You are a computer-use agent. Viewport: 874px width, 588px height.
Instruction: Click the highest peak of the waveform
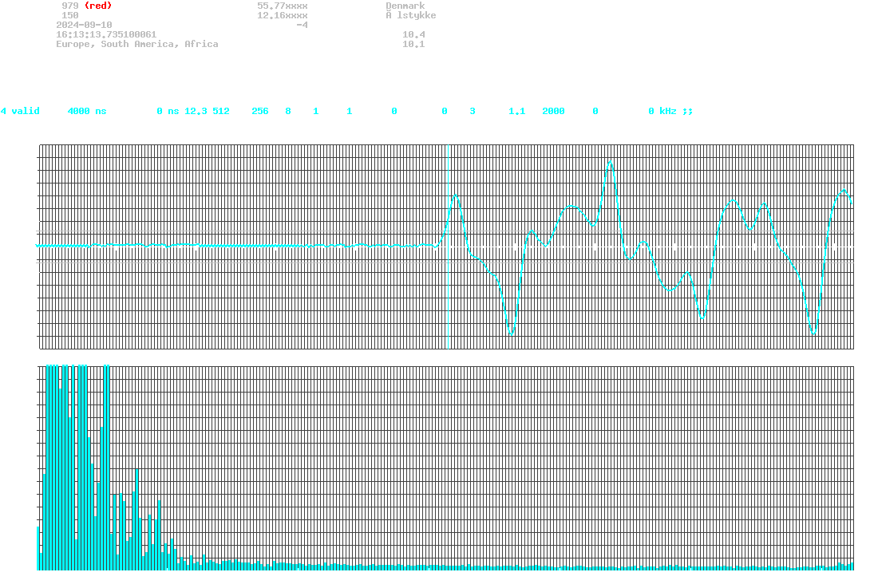coord(611,162)
